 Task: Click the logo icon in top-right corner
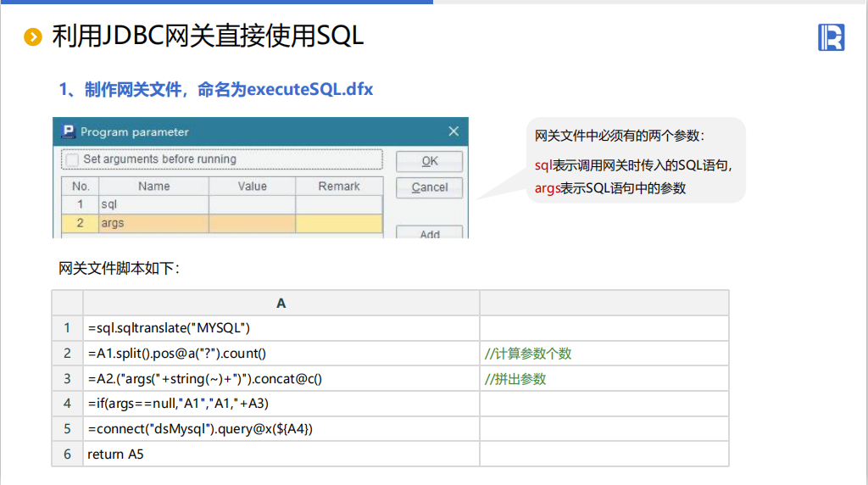pos(832,37)
